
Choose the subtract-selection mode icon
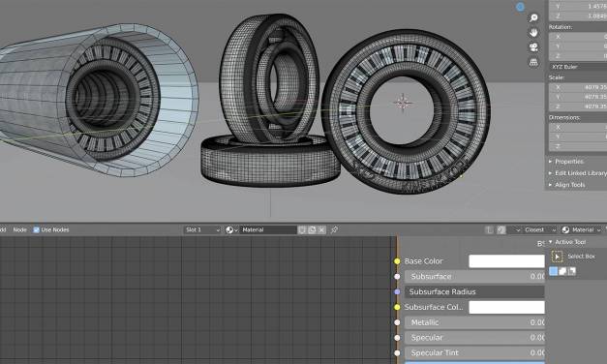[572, 271]
